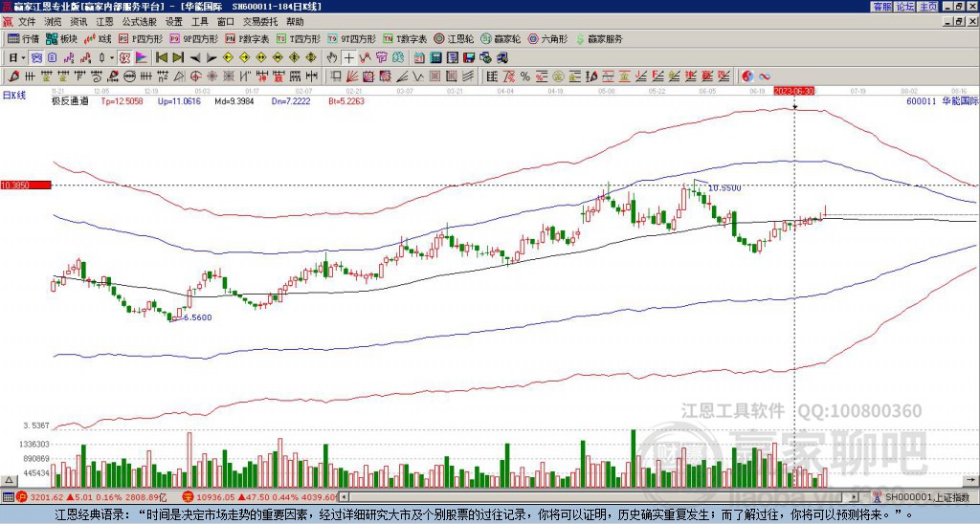The width and height of the screenshot is (980, 524).
Task: Open the 赢家轮 wheel tool
Action: [501, 38]
